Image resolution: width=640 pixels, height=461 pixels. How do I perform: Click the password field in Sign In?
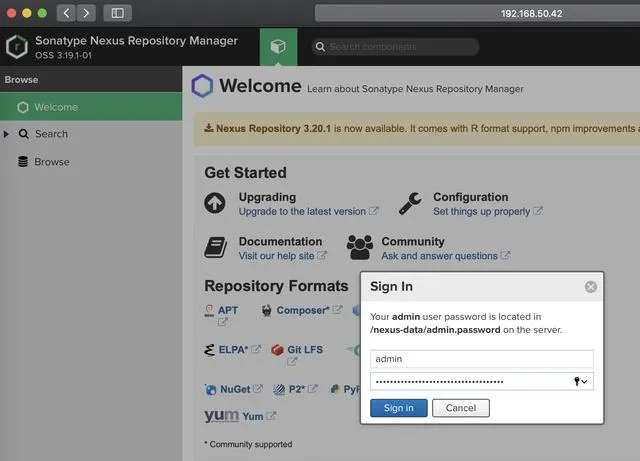click(x=482, y=381)
